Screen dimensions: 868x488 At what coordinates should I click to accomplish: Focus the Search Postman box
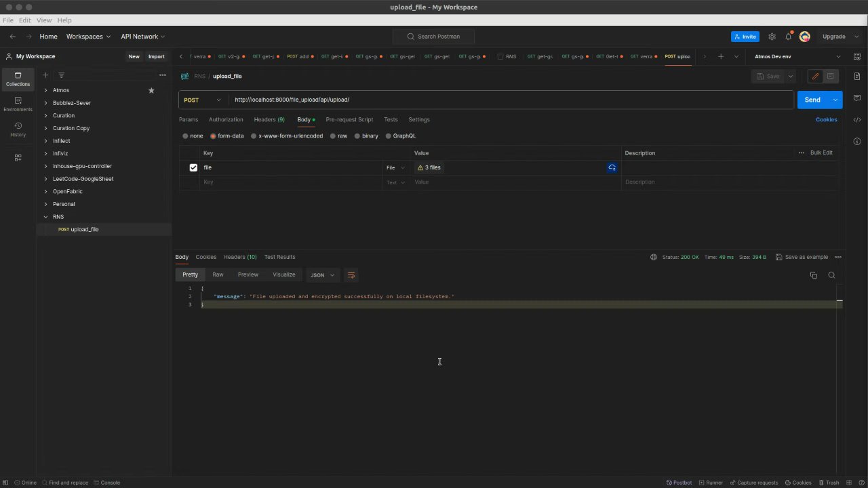coord(433,37)
